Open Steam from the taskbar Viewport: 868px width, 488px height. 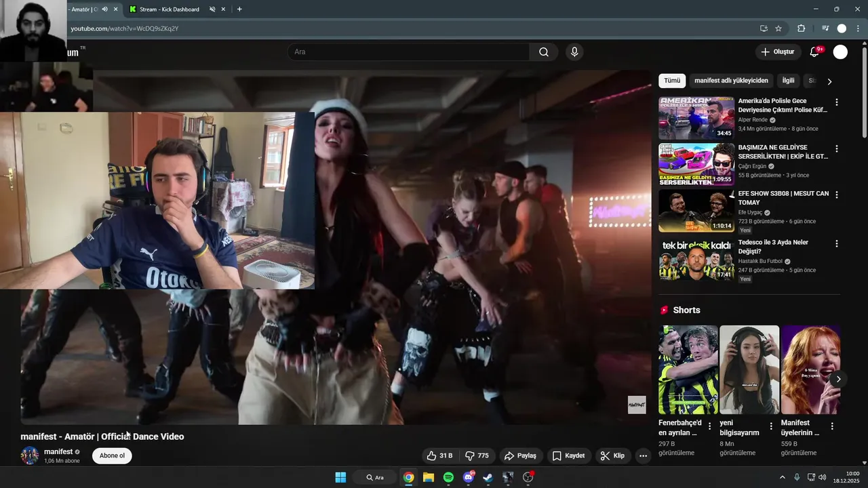click(488, 477)
